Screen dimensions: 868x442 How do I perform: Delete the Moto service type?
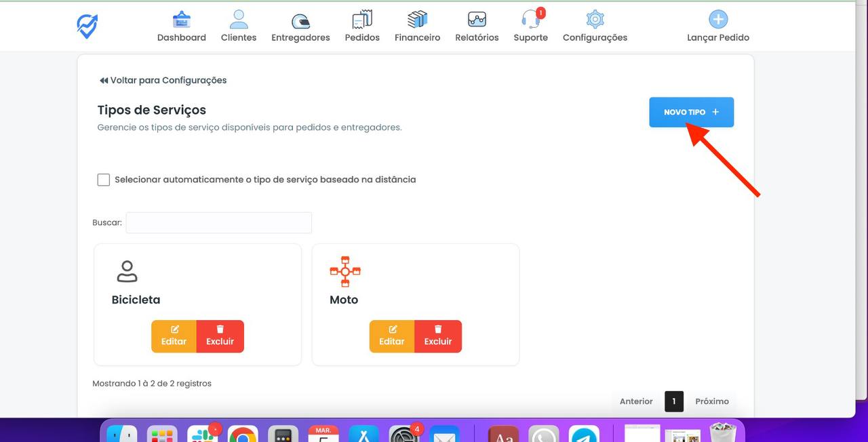(x=438, y=336)
